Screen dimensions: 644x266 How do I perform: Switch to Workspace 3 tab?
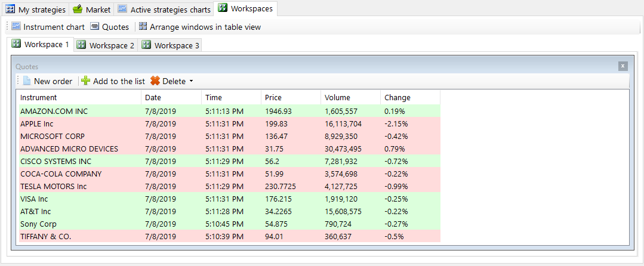pos(171,45)
